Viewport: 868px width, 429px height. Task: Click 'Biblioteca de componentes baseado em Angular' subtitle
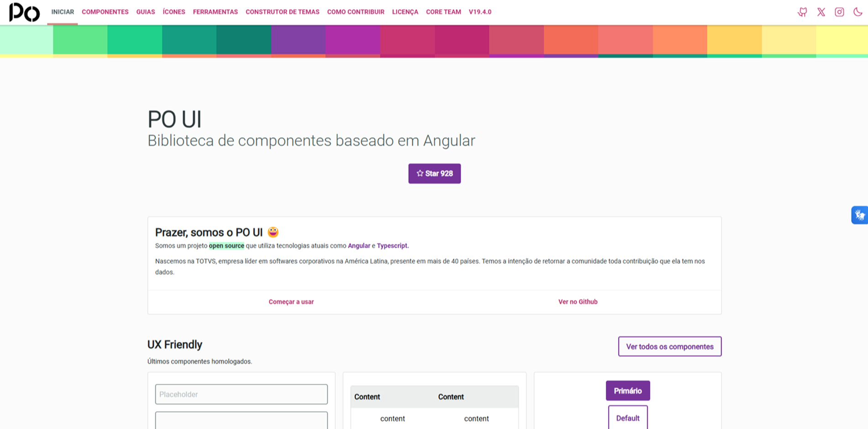coord(311,141)
